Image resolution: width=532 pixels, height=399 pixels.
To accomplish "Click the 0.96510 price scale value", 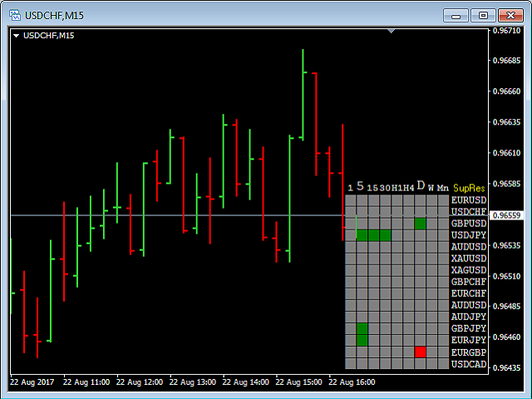I will tap(506, 277).
